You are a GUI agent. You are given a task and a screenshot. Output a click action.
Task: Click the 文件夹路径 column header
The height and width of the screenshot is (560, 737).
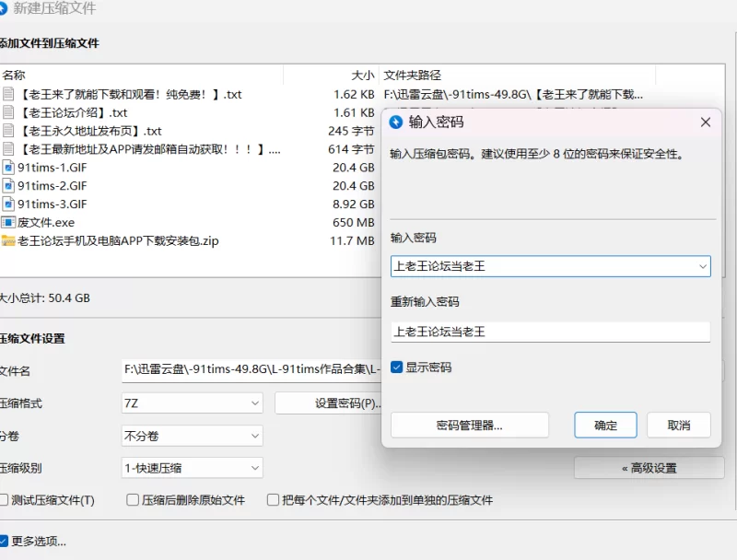412,76
